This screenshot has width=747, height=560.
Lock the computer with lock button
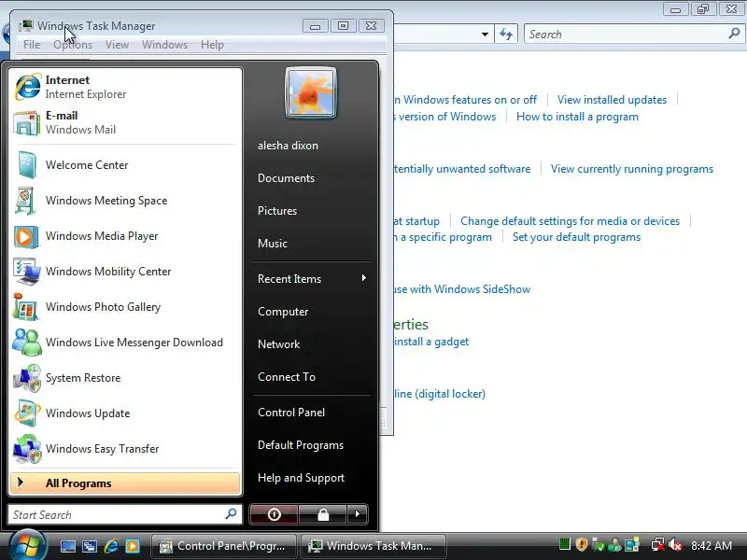coord(323,514)
